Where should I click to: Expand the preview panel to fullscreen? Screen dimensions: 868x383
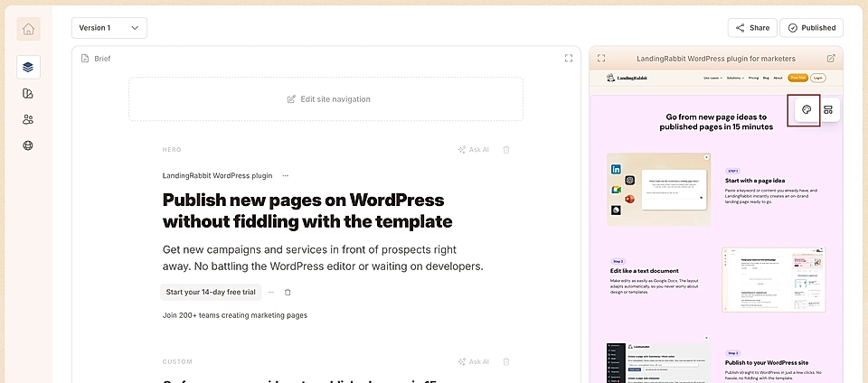tap(601, 58)
